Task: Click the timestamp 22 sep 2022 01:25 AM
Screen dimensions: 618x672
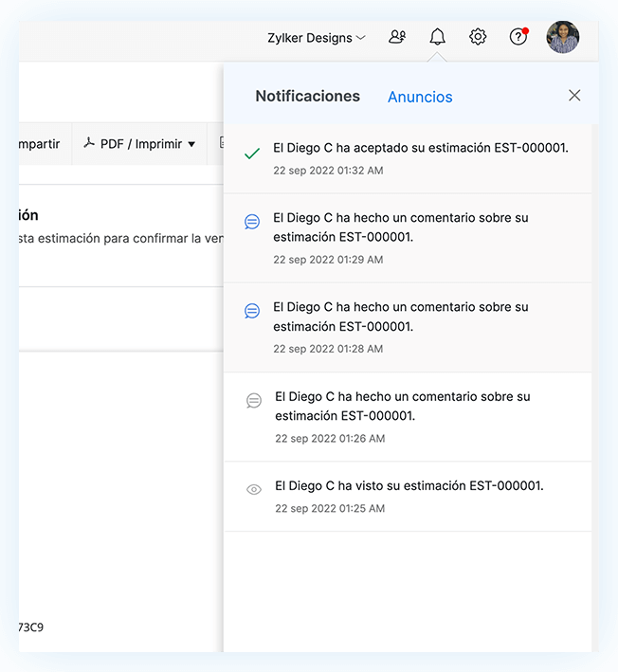Action: coord(330,509)
